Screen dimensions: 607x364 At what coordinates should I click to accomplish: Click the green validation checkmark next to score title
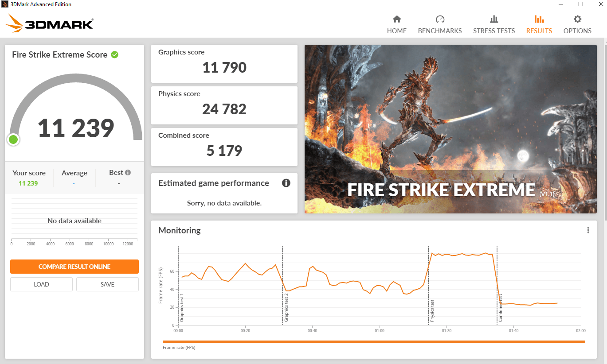(114, 54)
